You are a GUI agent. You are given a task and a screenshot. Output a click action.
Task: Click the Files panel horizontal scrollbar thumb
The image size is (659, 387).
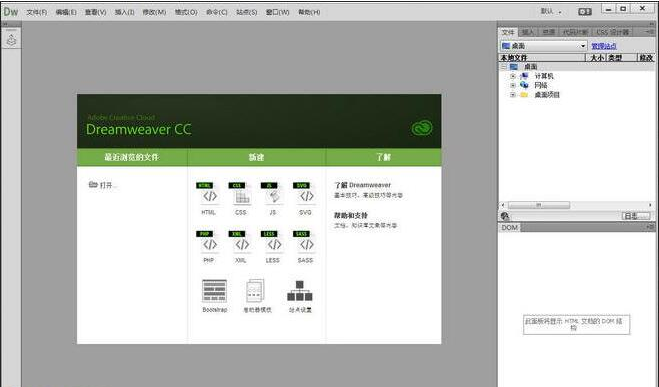(x=539, y=205)
